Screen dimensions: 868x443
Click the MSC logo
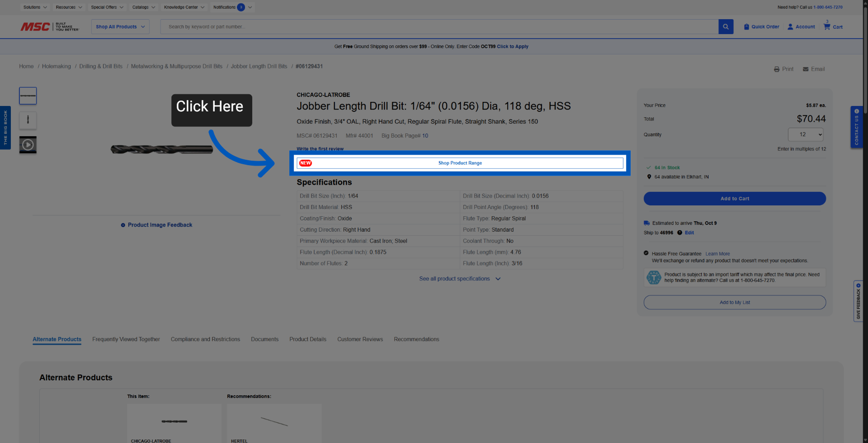(49, 26)
